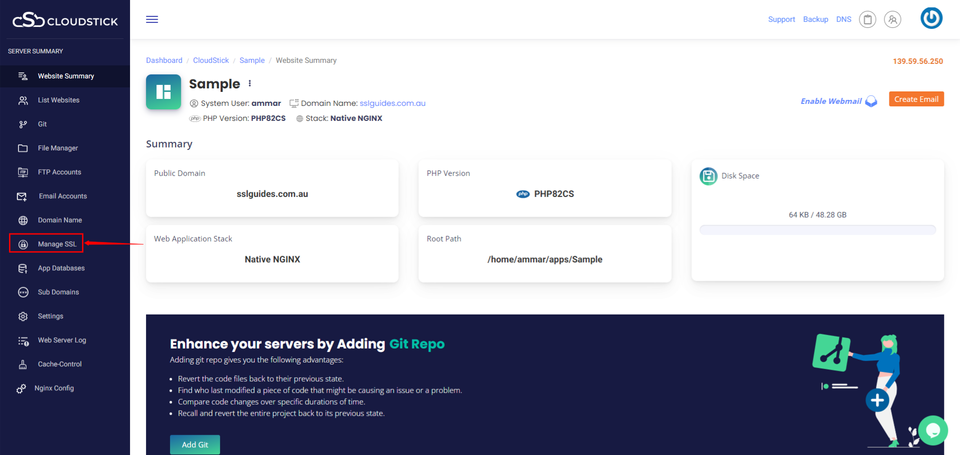Open Nginx Config in the sidebar
The width and height of the screenshot is (960, 455).
pyautogui.click(x=53, y=388)
